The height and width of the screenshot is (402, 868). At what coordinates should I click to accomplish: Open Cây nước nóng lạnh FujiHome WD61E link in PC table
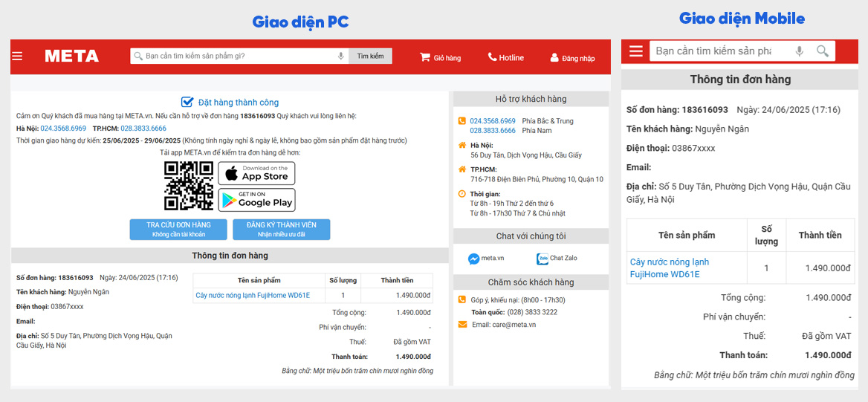[253, 296]
